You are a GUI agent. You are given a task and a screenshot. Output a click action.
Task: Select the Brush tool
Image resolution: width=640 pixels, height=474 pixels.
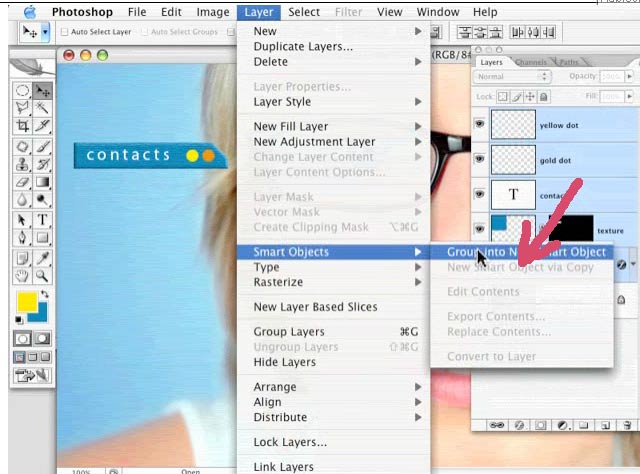tap(42, 146)
